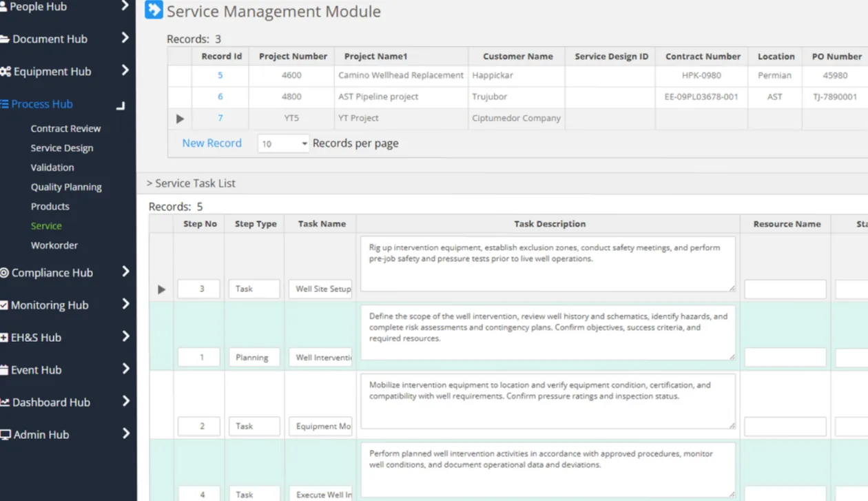
Task: Open record Id 7 link
Action: [x=220, y=119]
